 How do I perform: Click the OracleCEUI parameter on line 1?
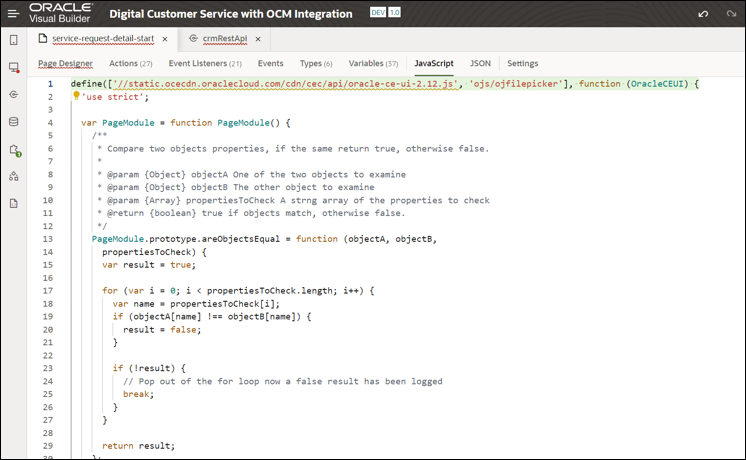[657, 84]
